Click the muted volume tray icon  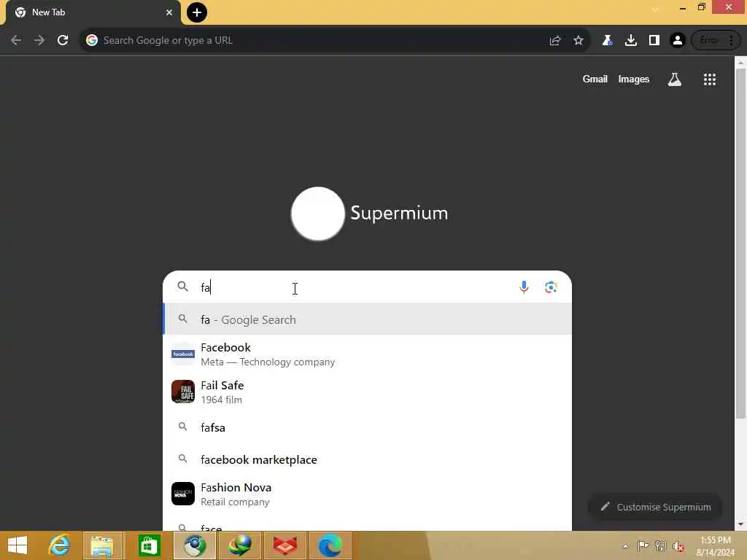click(x=678, y=546)
